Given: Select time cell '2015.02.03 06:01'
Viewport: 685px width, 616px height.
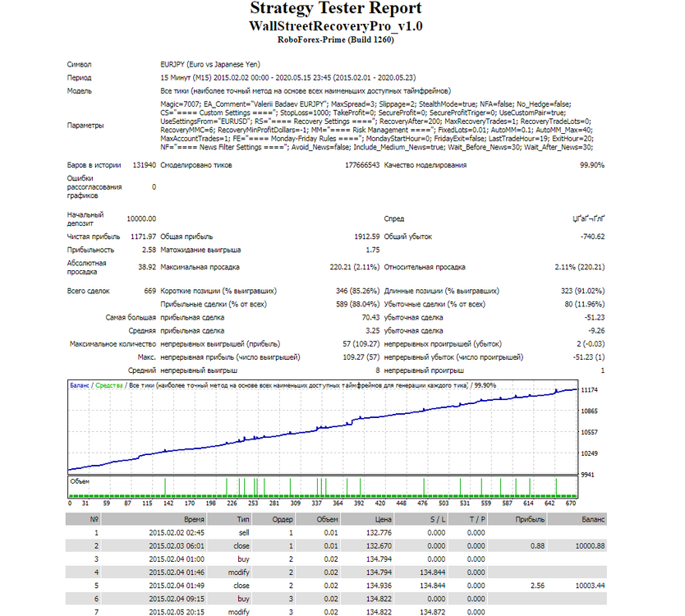Looking at the screenshot, I should [177, 545].
